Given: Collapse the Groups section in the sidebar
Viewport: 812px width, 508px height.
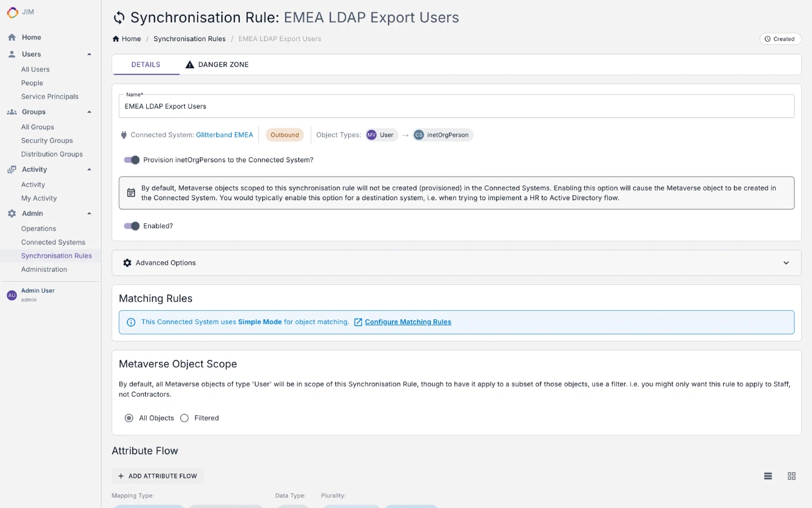Looking at the screenshot, I should (89, 111).
